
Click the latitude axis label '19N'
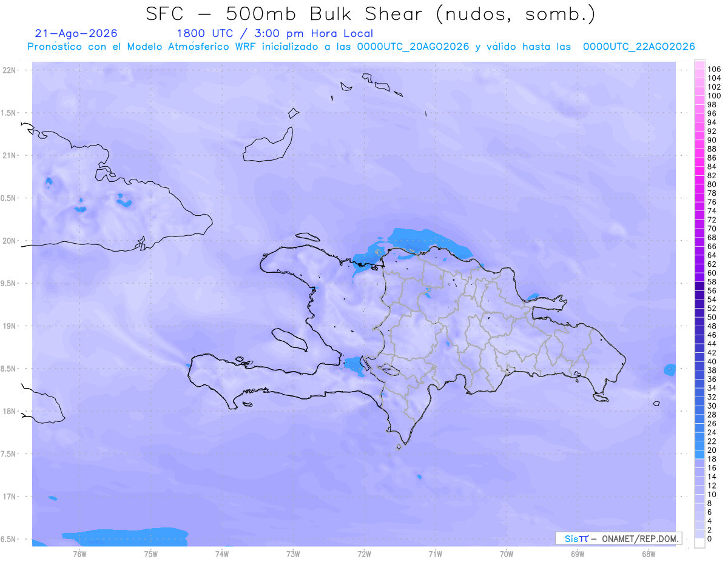click(x=9, y=326)
